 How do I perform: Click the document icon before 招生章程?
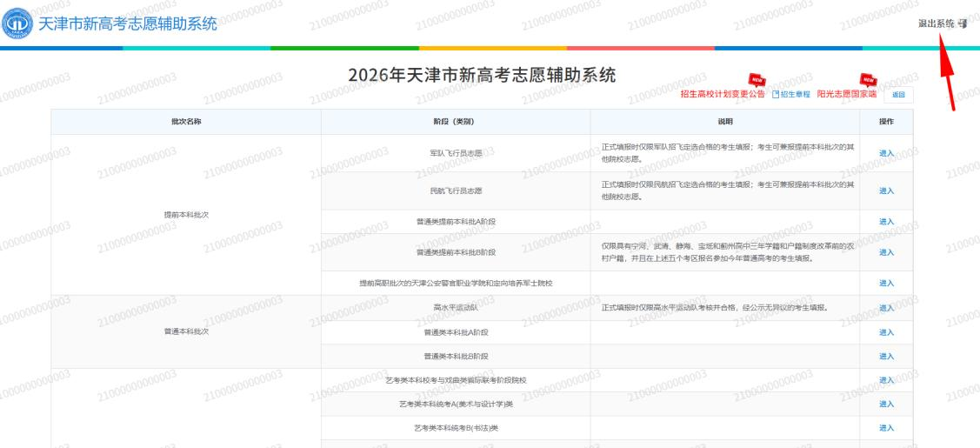coord(776,94)
